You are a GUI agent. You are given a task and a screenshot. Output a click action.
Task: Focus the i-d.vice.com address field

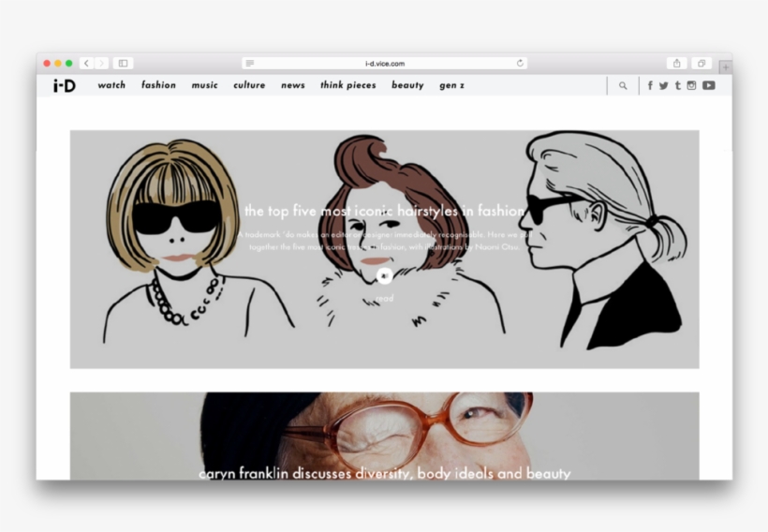385,63
